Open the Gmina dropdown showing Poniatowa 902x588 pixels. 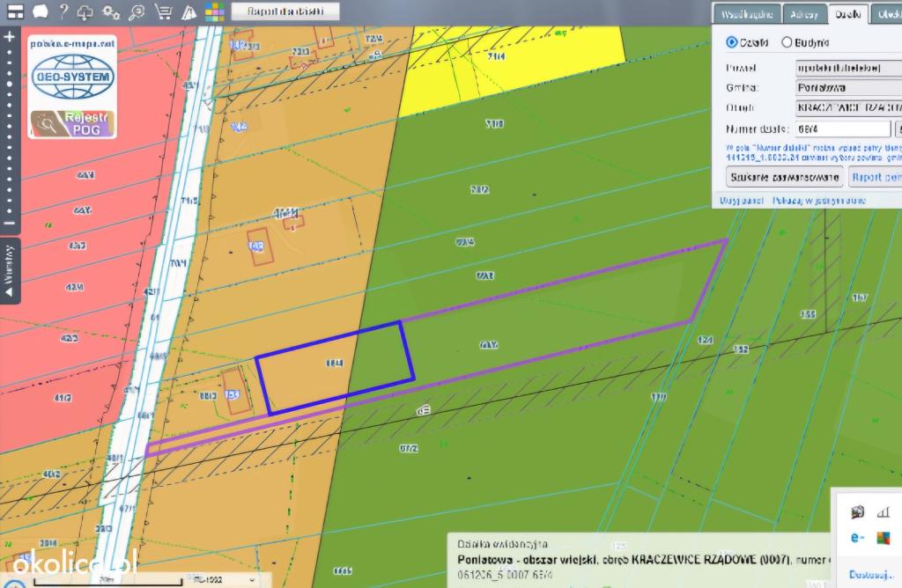pos(848,87)
